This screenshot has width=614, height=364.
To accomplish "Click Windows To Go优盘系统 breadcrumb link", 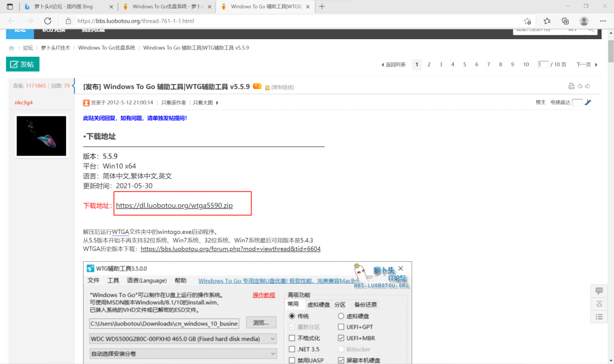I will (x=106, y=48).
